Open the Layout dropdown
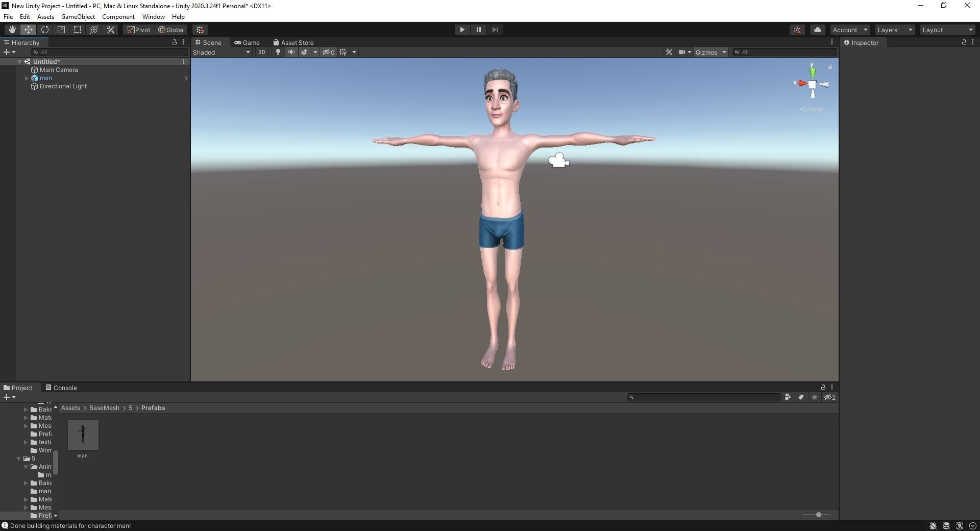Screen dimensions: 980x531 click(948, 30)
